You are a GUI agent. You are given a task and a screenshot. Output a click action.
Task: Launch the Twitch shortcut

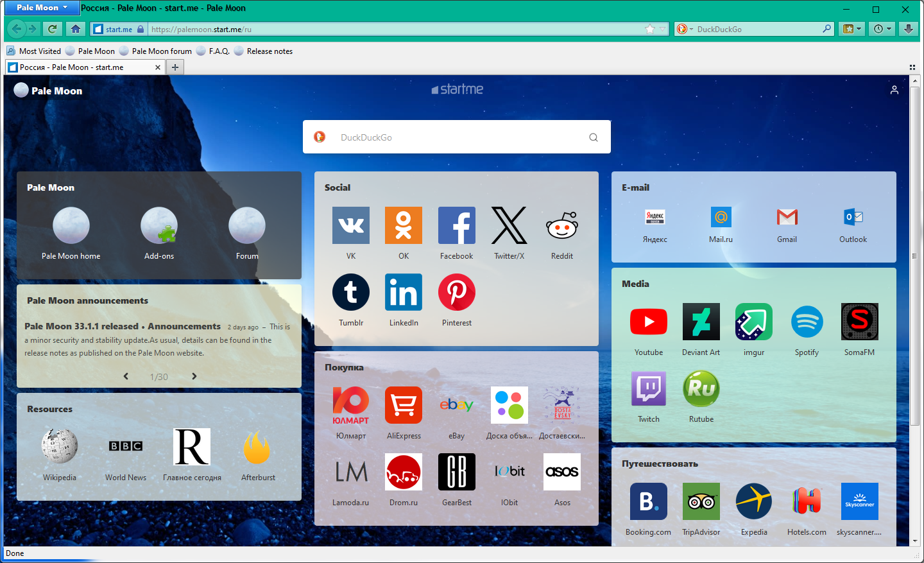point(649,388)
